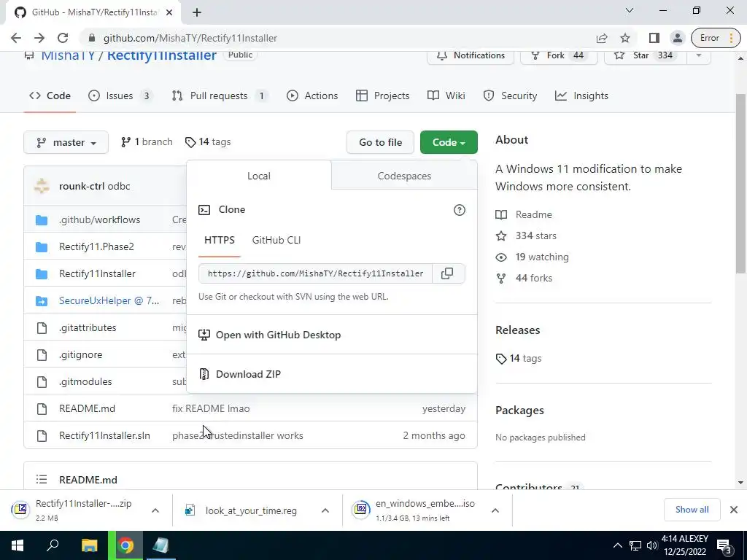747x560 pixels.
Task: Open the .gitattributes file
Action: tap(88, 327)
